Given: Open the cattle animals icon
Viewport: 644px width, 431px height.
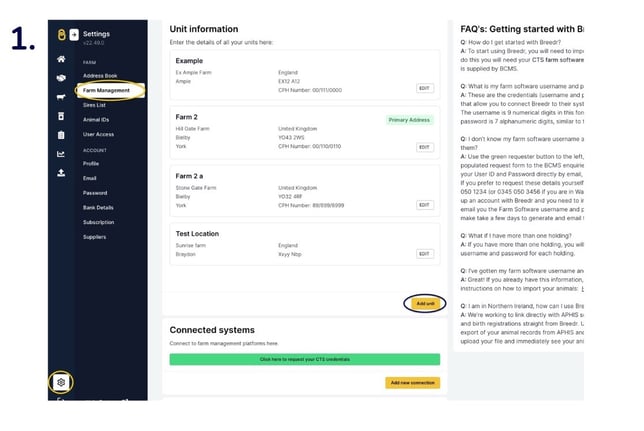Looking at the screenshot, I should tap(61, 97).
